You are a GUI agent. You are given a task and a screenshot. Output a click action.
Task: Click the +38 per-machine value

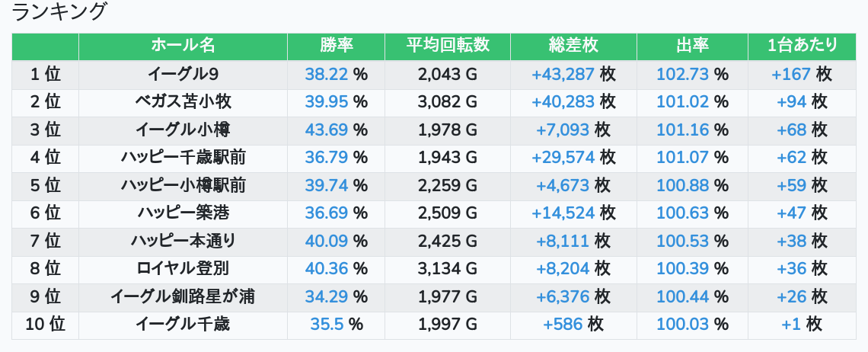791,241
